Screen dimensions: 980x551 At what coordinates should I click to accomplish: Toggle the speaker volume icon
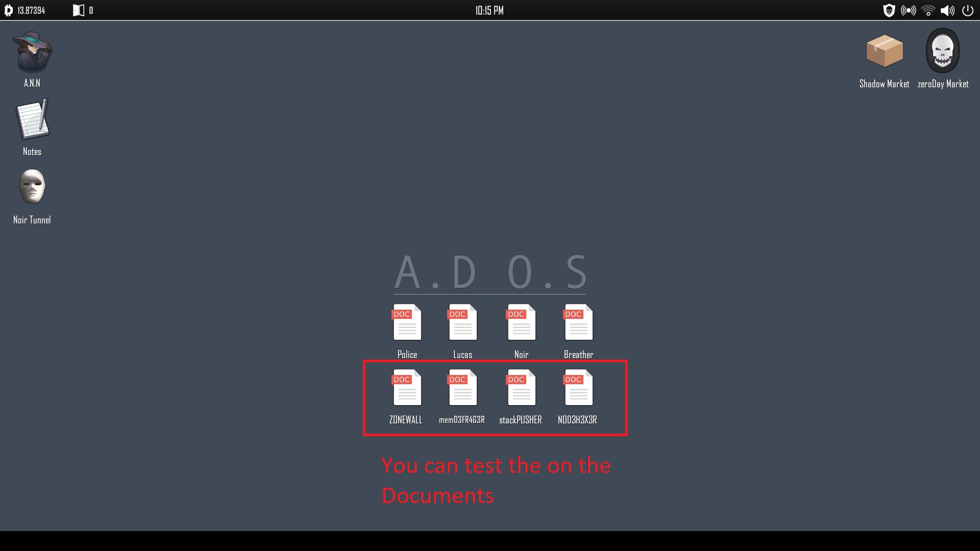click(947, 10)
